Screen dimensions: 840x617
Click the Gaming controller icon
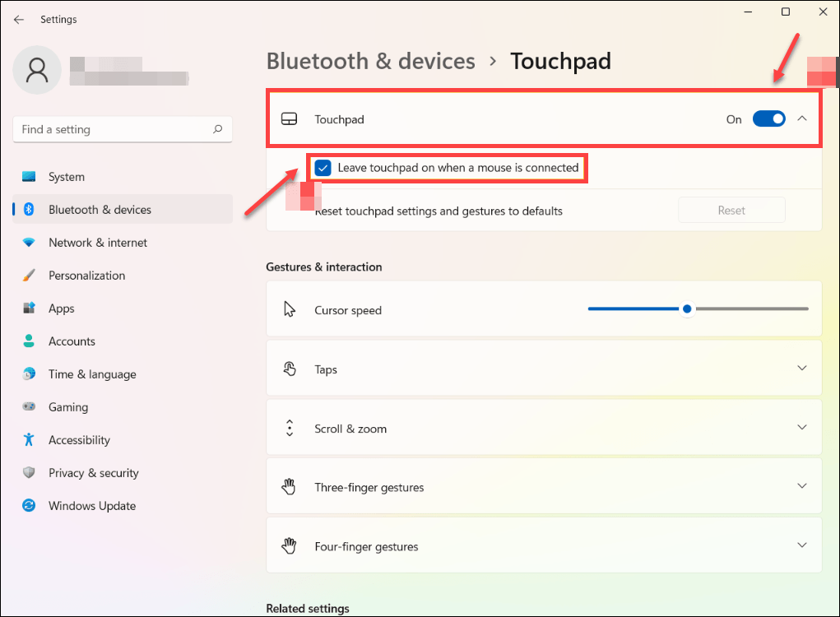[x=29, y=407]
